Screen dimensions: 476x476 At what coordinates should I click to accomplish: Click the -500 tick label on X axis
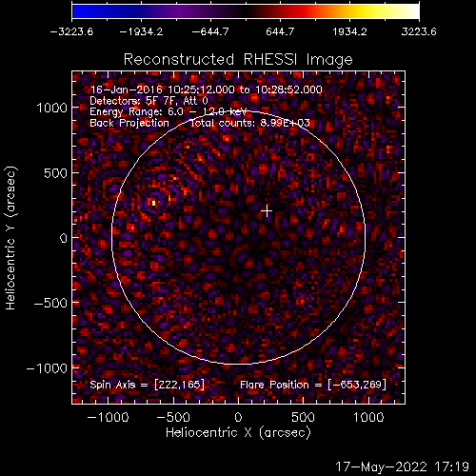tap(173, 417)
